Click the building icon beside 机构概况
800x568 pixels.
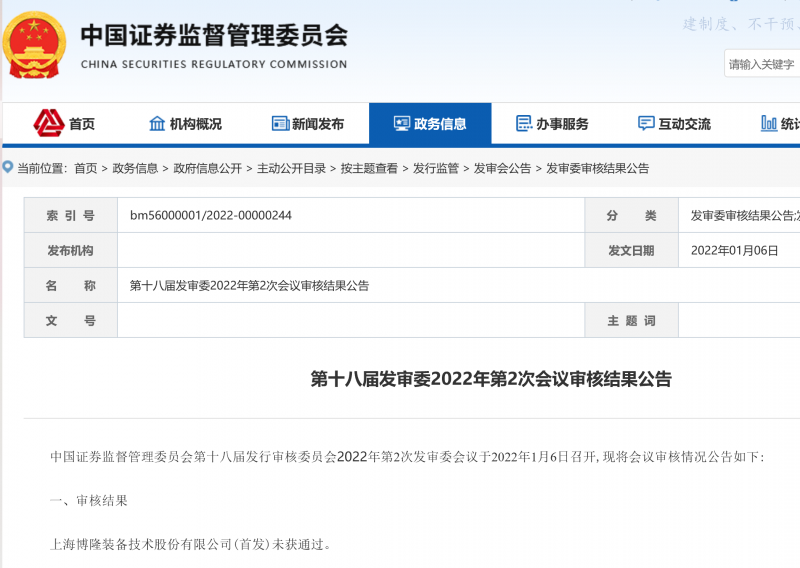point(157,124)
